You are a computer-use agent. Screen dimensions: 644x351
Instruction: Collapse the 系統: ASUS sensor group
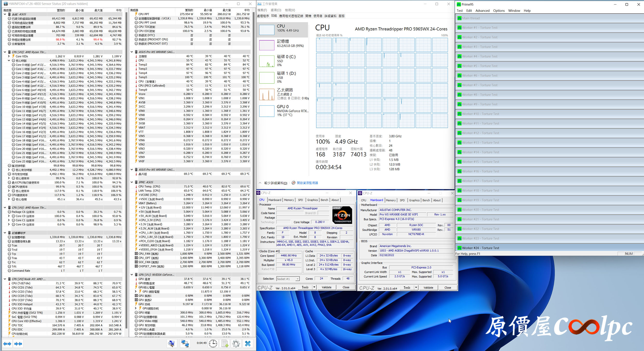tap(5, 14)
